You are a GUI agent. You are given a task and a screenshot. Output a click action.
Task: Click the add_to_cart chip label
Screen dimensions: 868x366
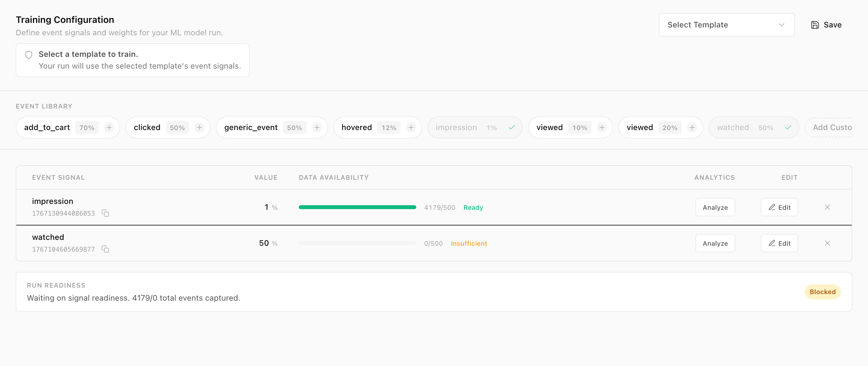(x=47, y=128)
